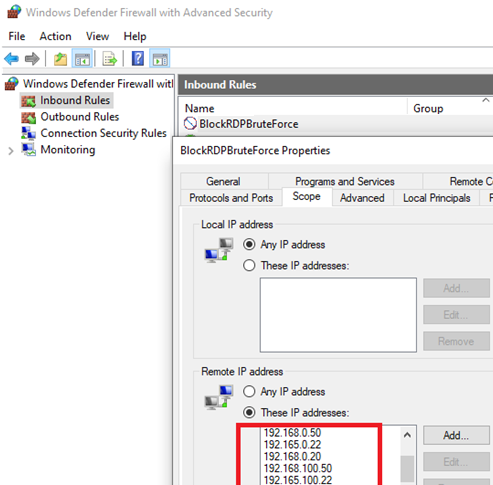The height and width of the screenshot is (485, 493).
Task: Click the Windows Defender Firewall root node icon
Action: tap(12, 84)
